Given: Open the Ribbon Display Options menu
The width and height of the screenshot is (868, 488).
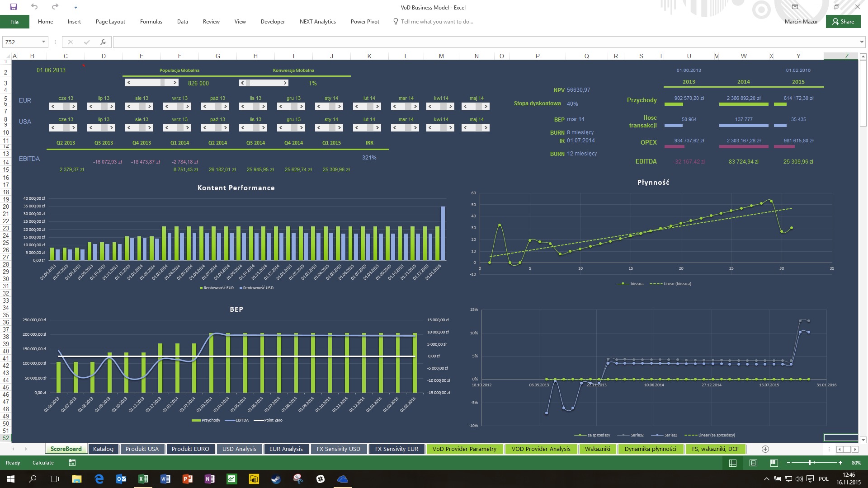Looking at the screenshot, I should point(795,7).
